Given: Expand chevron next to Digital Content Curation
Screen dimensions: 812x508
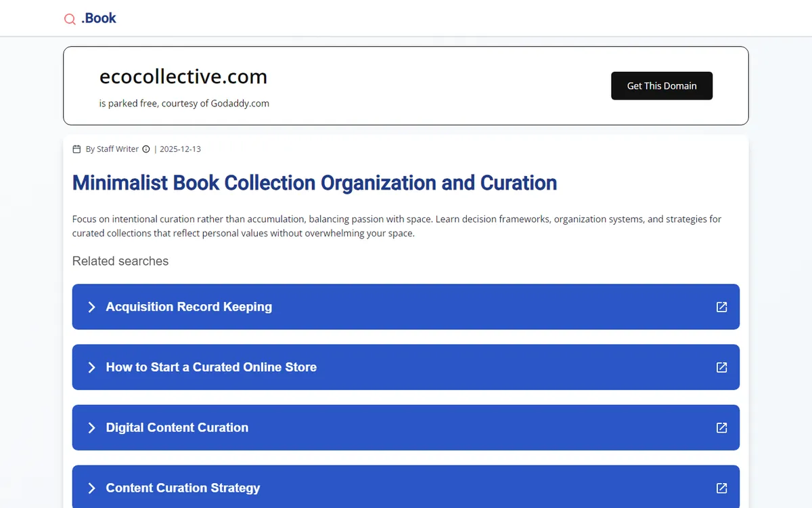Looking at the screenshot, I should [91, 427].
